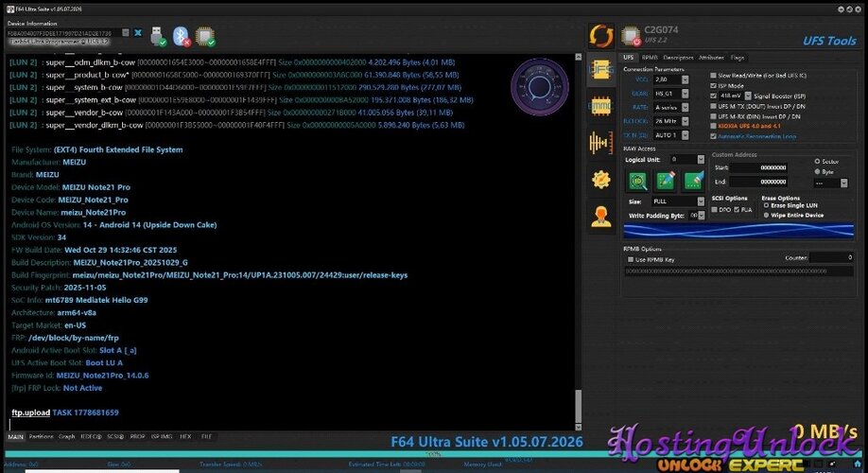Image resolution: width=868 pixels, height=473 pixels.
Task: Select the UFS tab
Action: [629, 58]
